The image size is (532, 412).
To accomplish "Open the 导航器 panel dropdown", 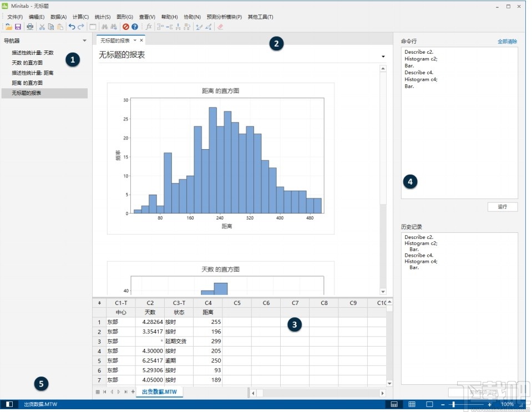I will click(x=84, y=40).
